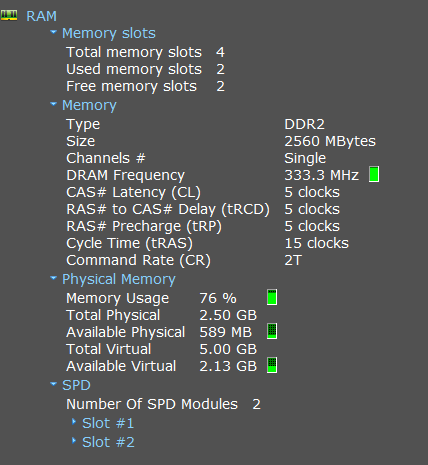Click the Available Virtual graph indicator icon
The width and height of the screenshot is (428, 465).
pos(272,365)
